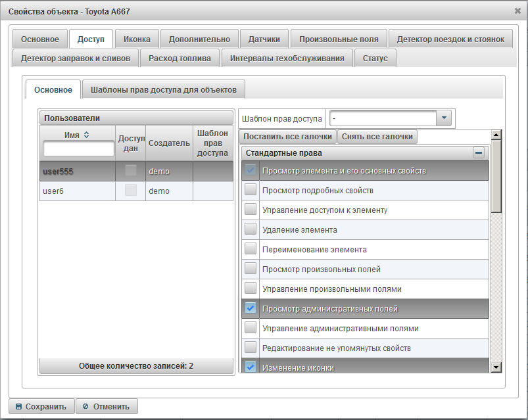The width and height of the screenshot is (528, 420).
Task: Open the Шаблон прав доступа dropdown
Action: click(x=444, y=118)
